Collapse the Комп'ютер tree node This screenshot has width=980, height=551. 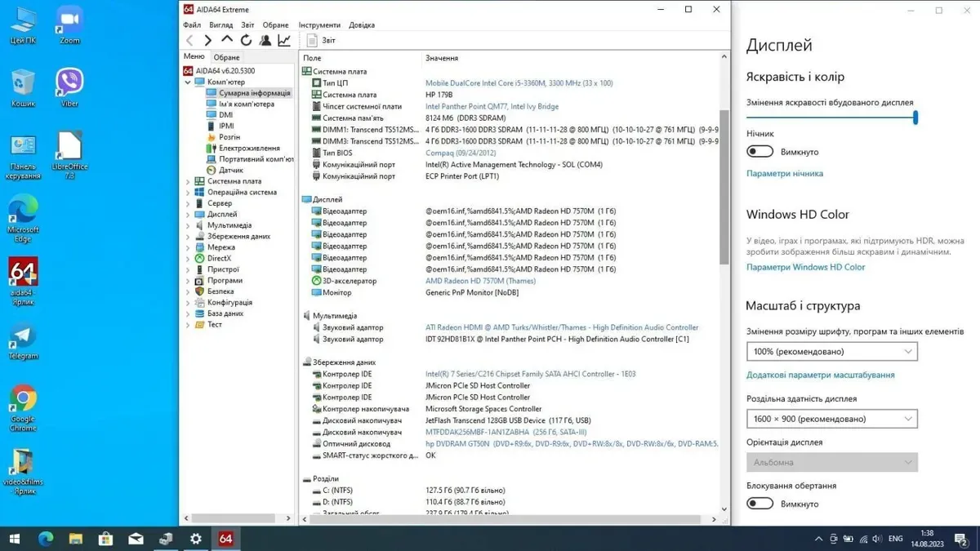tap(189, 82)
